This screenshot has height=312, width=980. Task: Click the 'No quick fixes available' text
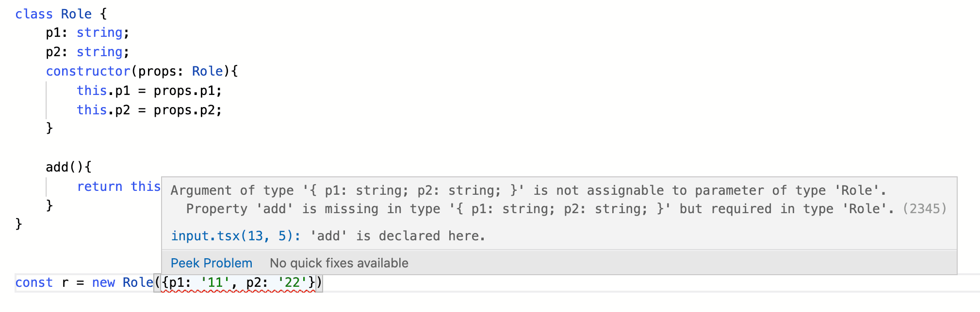(339, 263)
